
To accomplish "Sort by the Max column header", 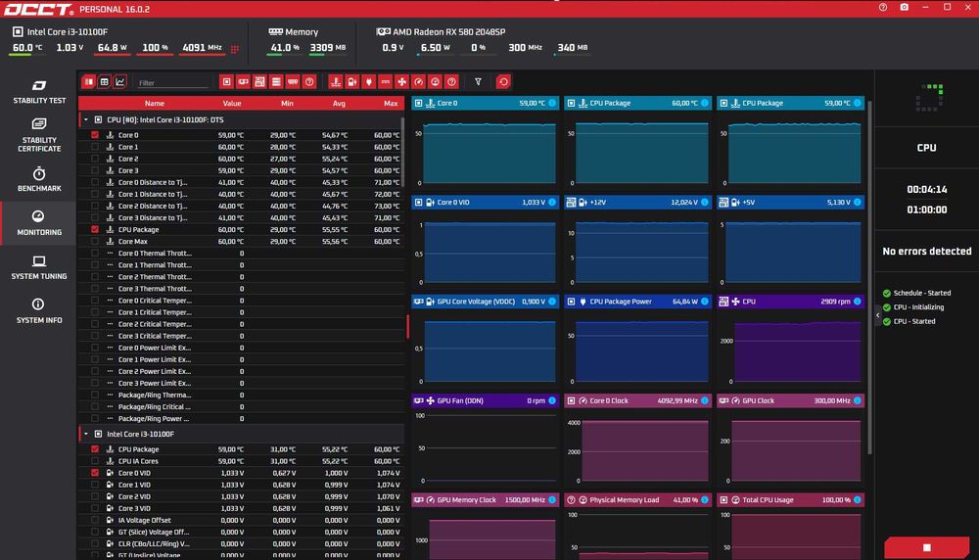I will click(x=391, y=103).
